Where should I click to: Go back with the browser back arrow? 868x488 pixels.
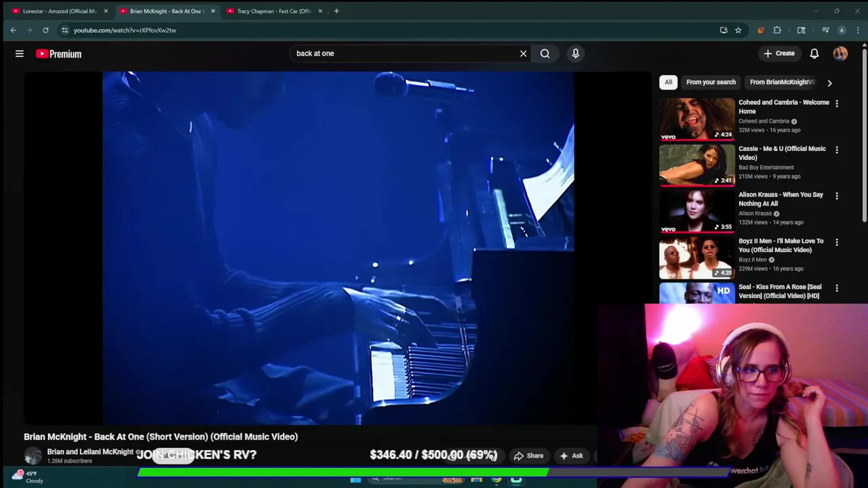click(x=13, y=30)
